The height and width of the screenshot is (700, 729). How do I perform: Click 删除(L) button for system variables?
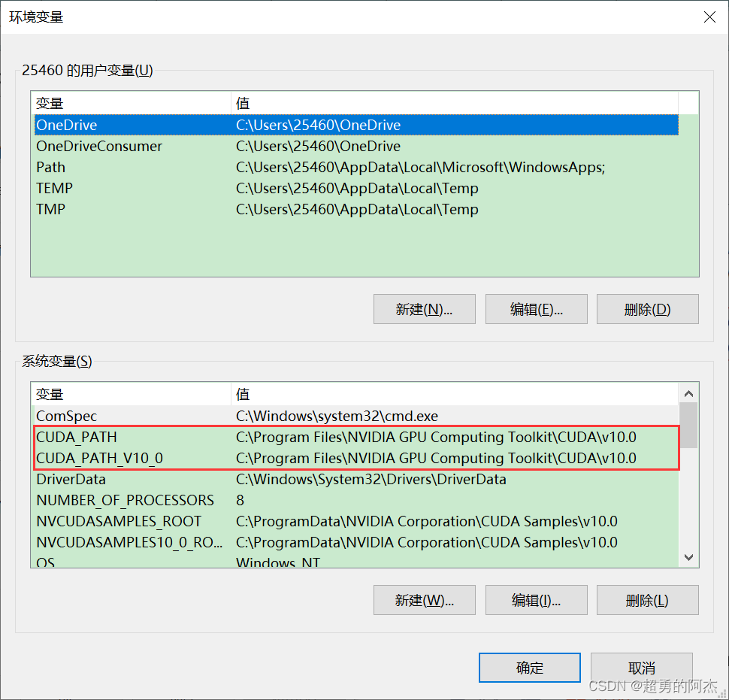tap(647, 600)
